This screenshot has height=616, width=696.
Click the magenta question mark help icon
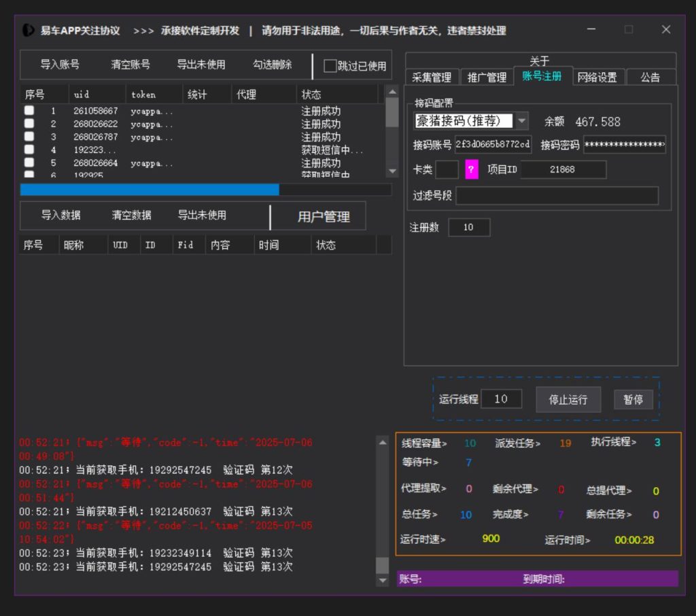[472, 169]
